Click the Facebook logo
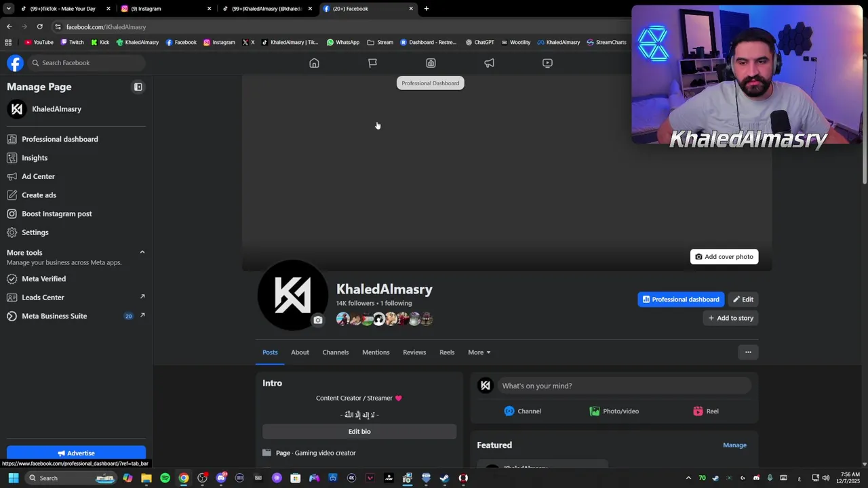The height and width of the screenshot is (488, 868). click(15, 63)
